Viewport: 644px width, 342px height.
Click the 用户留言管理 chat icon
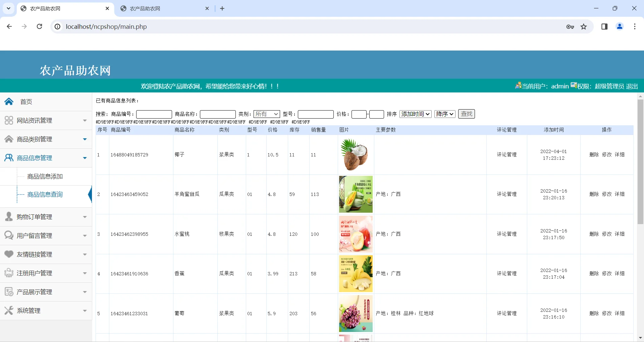(x=9, y=235)
